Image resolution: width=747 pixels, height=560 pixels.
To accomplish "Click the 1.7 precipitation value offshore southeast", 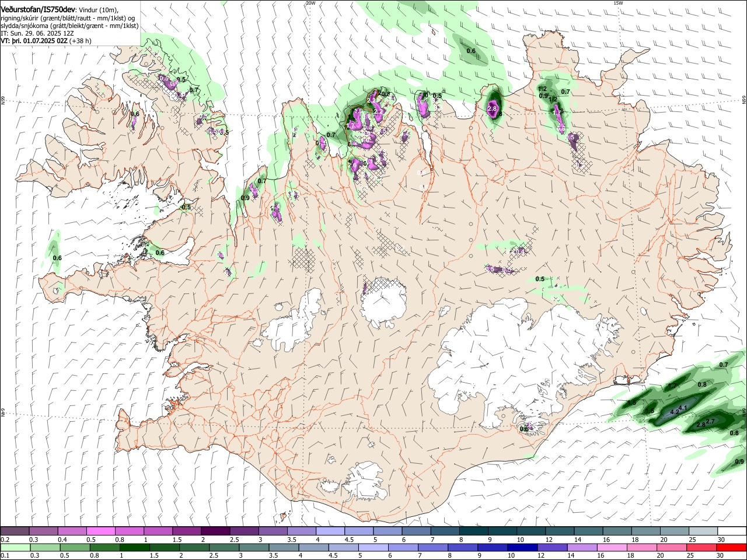I will click(x=672, y=386).
